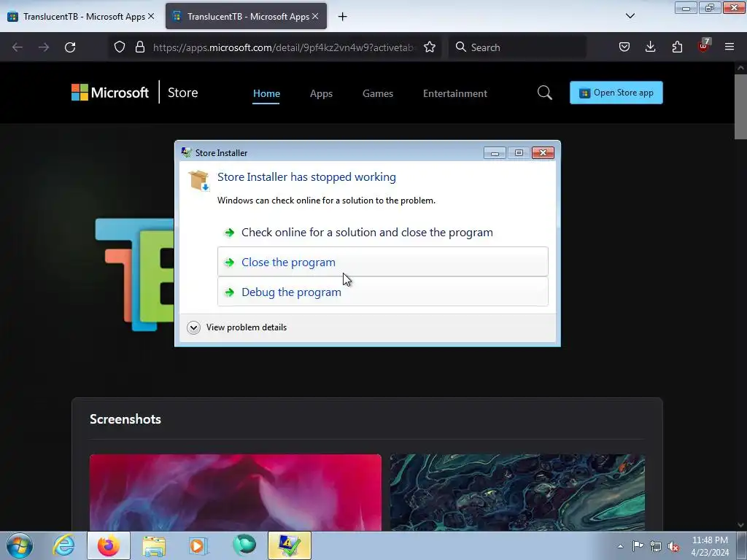Image resolution: width=747 pixels, height=560 pixels.
Task: Open the Firefox downloads panel
Action: point(650,47)
